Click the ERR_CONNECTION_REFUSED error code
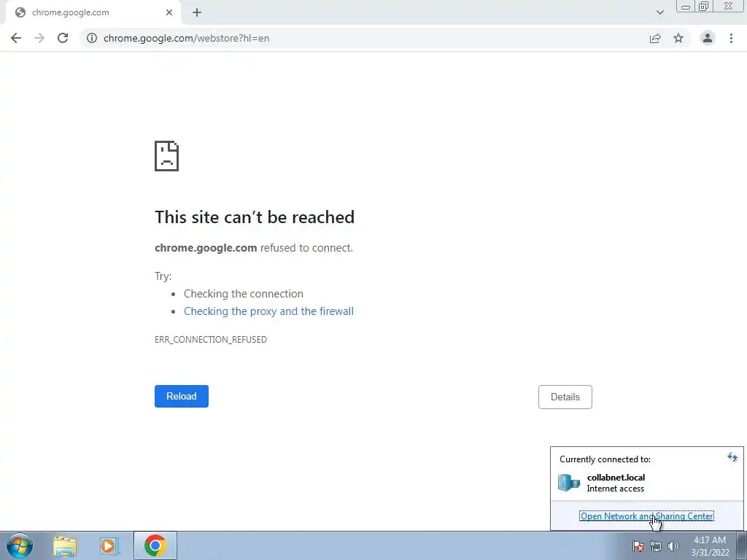This screenshot has width=747, height=560. point(211,340)
